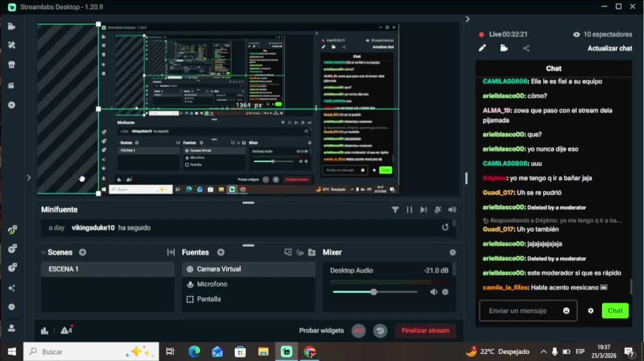Open the App Store icon in sidebar
The image size is (644, 361).
tap(12, 65)
